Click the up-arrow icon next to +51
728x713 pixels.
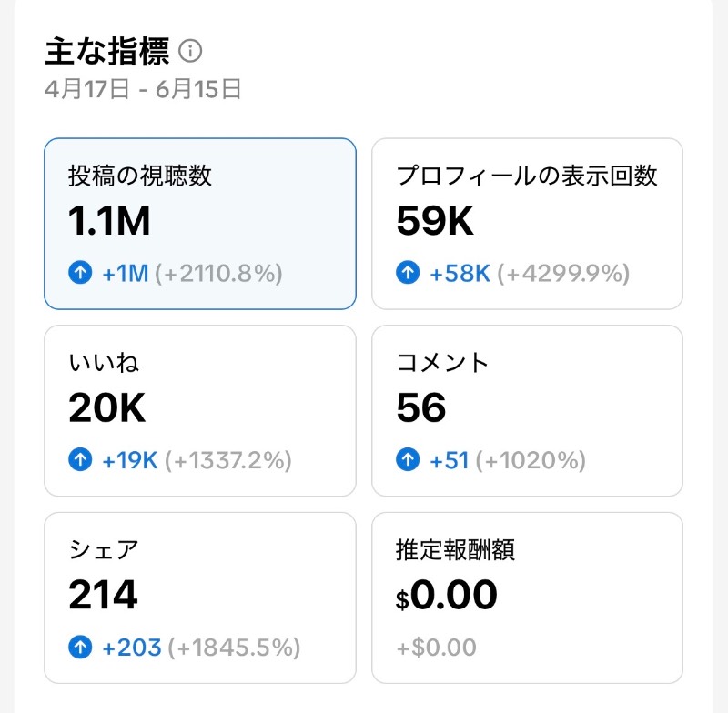point(408,459)
